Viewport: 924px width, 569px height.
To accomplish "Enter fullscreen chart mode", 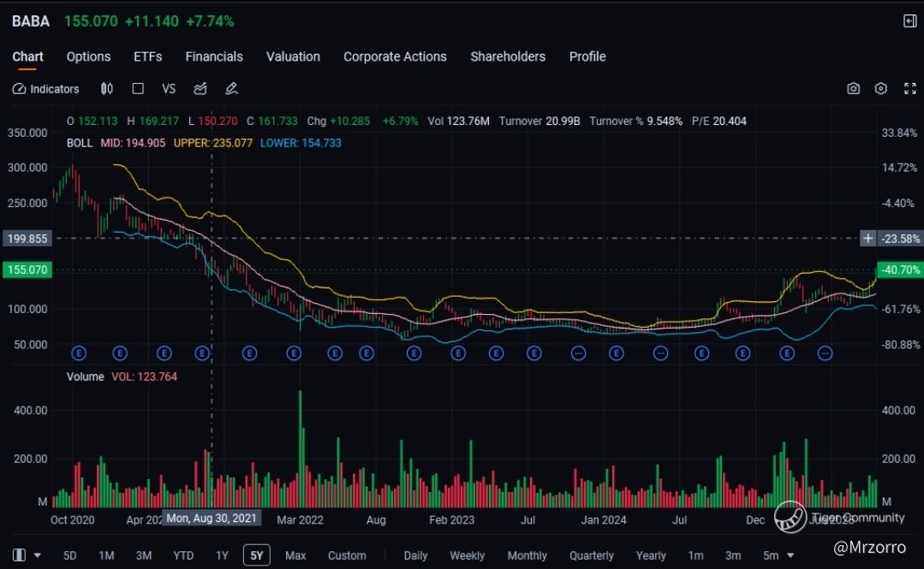I will coord(909,88).
